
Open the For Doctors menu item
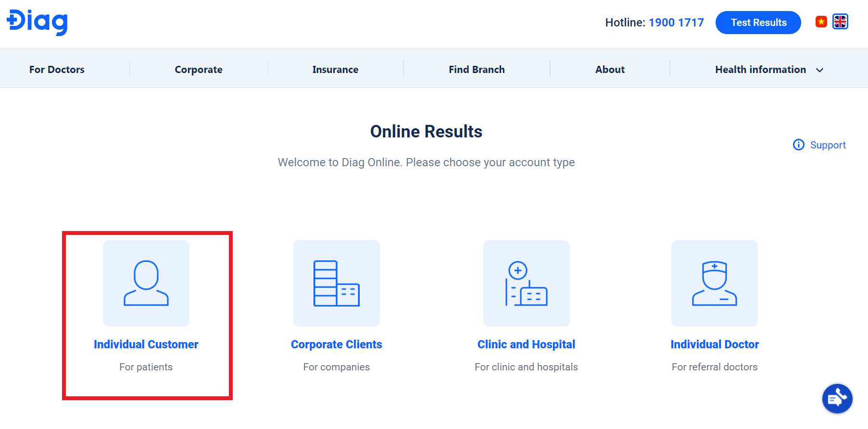57,70
